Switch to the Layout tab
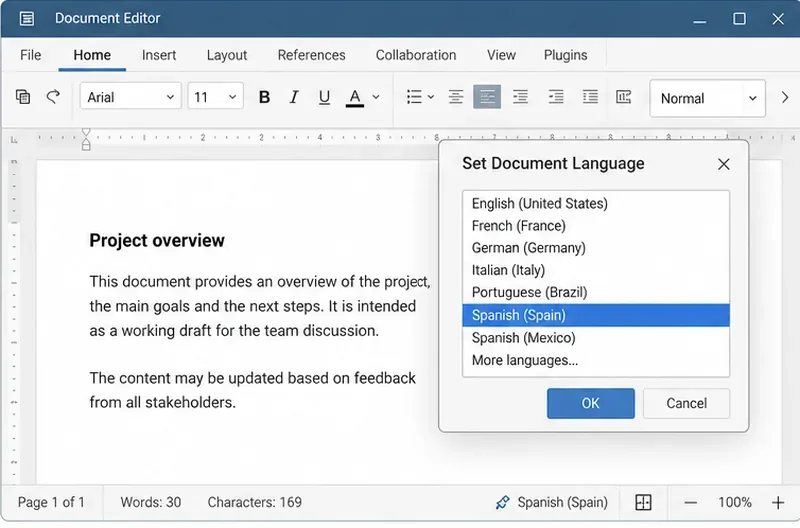 click(227, 55)
